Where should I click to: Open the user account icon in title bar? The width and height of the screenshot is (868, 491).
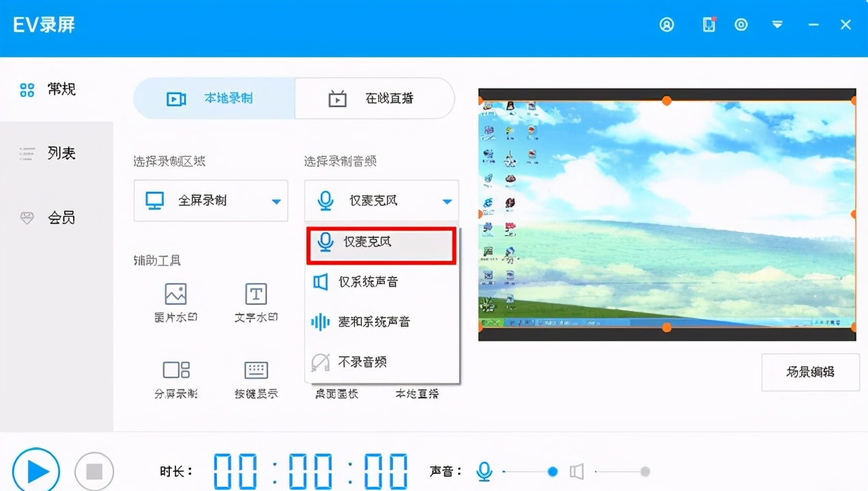point(666,25)
